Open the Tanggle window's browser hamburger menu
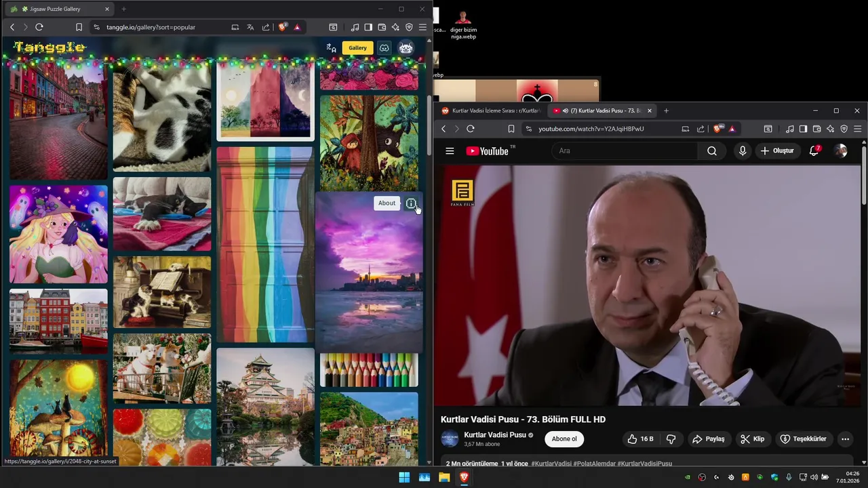868x488 pixels. 422,27
